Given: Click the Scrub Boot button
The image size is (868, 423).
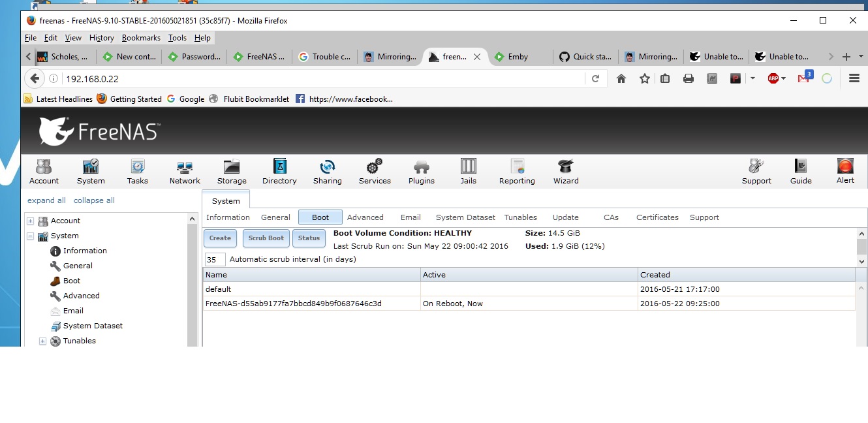Looking at the screenshot, I should [x=266, y=238].
